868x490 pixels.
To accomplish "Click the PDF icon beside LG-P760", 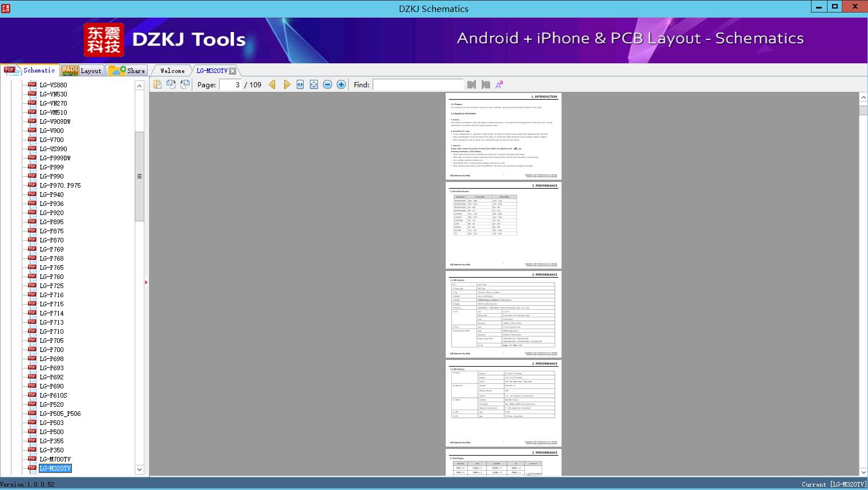I will click(32, 277).
